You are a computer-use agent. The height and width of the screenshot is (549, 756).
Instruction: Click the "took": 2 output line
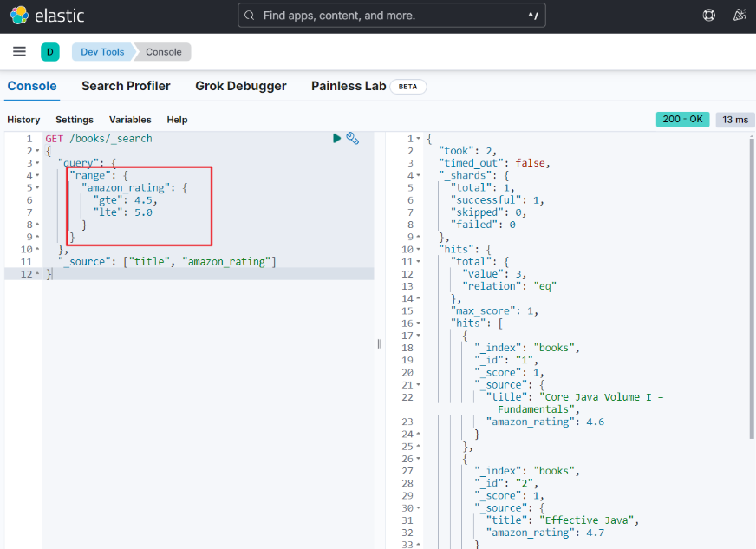[467, 151]
